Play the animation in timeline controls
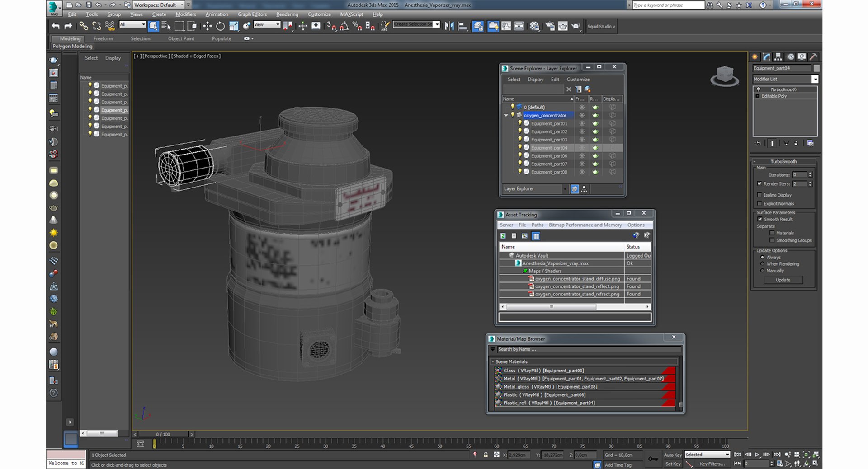 point(757,455)
